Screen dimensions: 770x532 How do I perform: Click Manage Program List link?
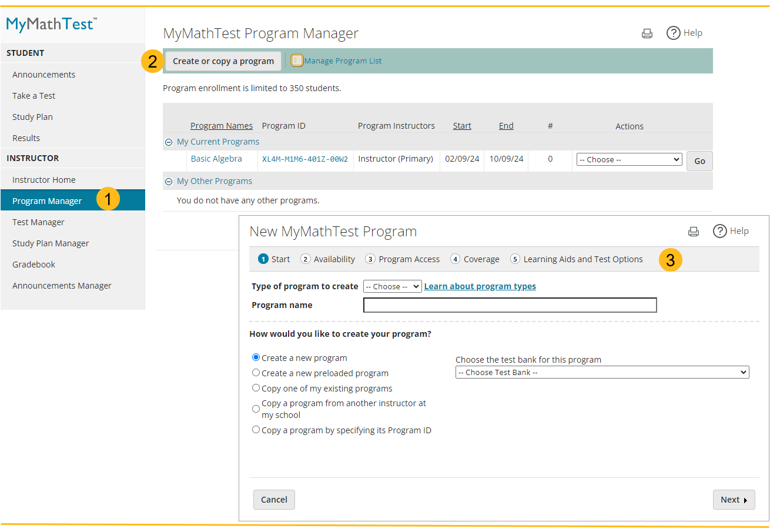click(343, 61)
